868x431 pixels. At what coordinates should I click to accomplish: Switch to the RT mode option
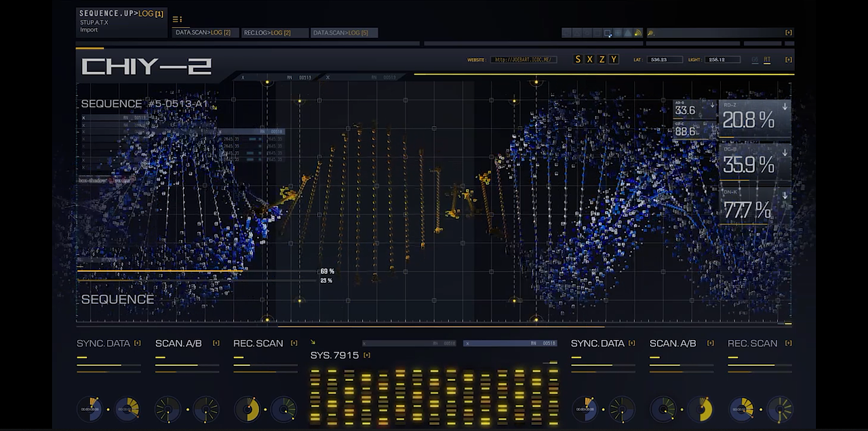[767, 60]
